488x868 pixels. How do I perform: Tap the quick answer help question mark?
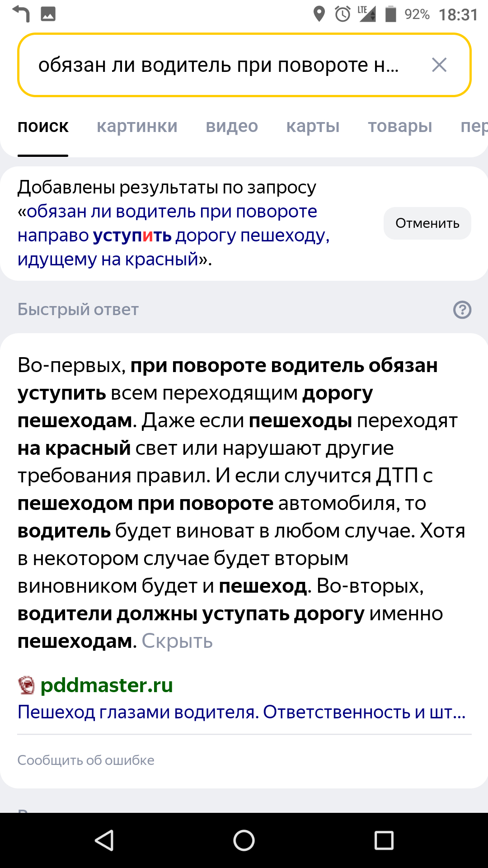point(462,310)
